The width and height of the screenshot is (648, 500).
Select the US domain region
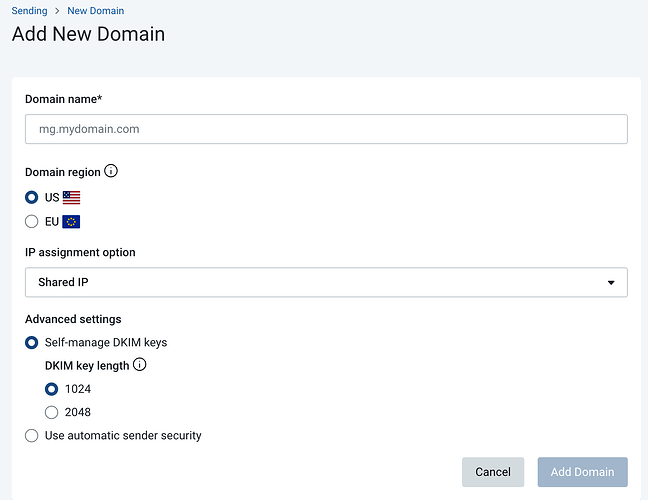[x=31, y=197]
